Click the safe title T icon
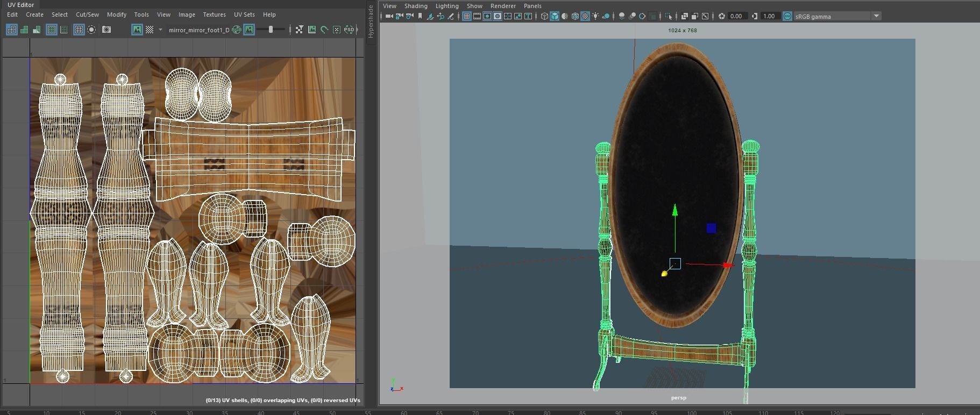 [x=528, y=16]
